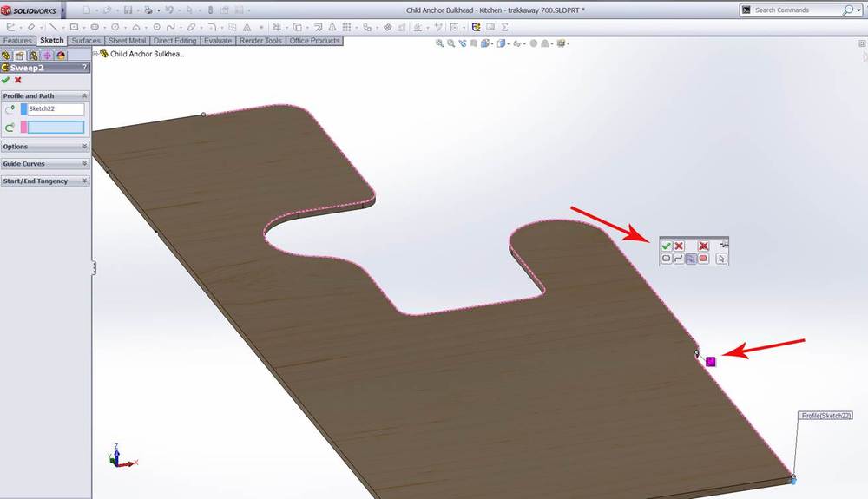Select the Closed Loop option in SelectionManager
868x499 pixels.
667,259
